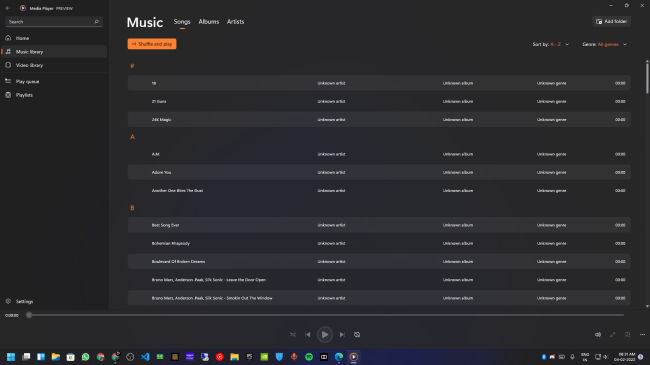650x365 pixels.
Task: Open the volume control
Action: pyautogui.click(x=598, y=335)
